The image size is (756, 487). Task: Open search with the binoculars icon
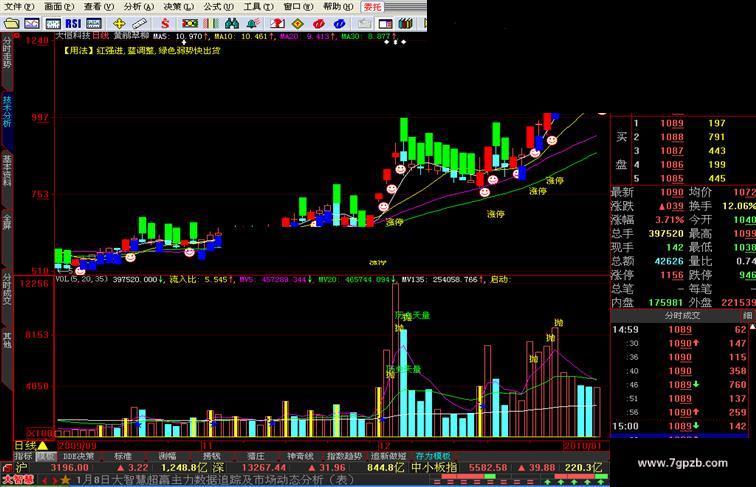coord(232,23)
